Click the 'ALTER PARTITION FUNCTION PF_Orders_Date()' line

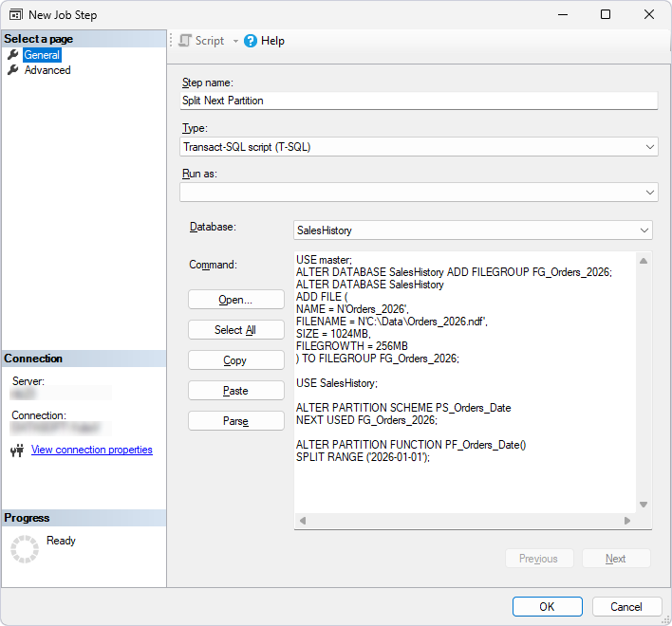click(x=411, y=445)
